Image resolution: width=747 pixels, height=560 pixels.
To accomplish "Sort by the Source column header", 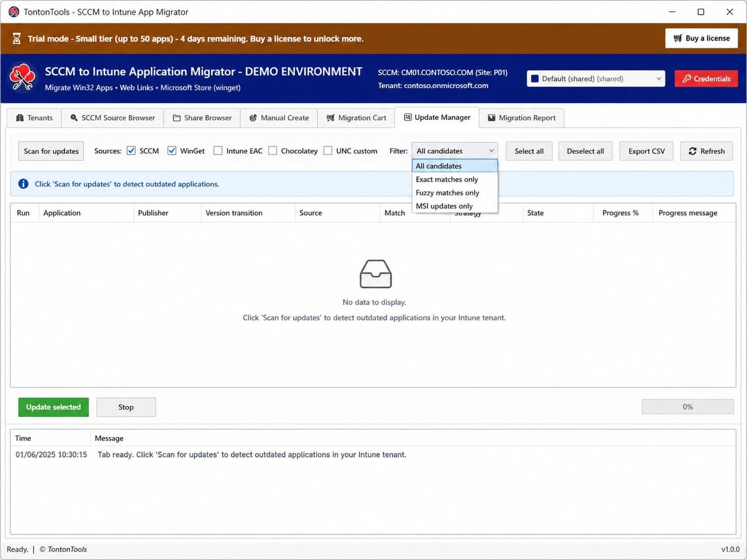I will click(337, 213).
